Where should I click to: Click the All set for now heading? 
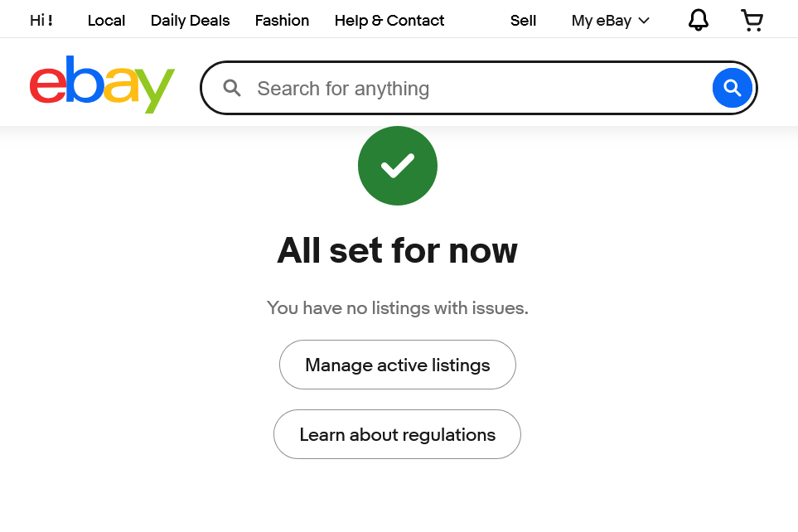point(397,250)
